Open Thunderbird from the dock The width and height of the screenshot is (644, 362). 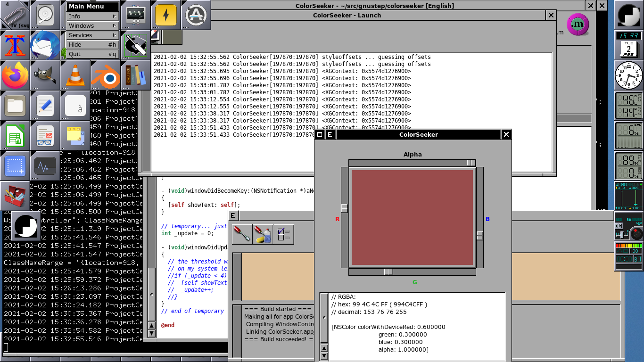pyautogui.click(x=45, y=45)
